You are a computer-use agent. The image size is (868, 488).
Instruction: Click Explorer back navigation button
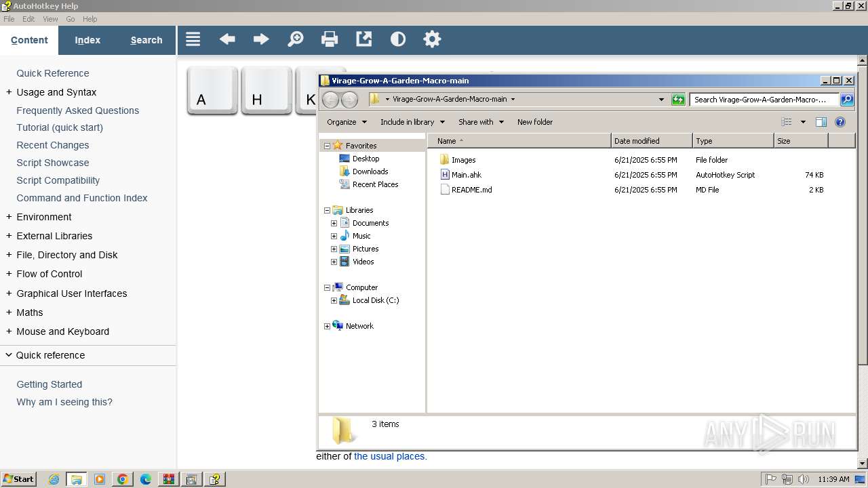[x=330, y=100]
